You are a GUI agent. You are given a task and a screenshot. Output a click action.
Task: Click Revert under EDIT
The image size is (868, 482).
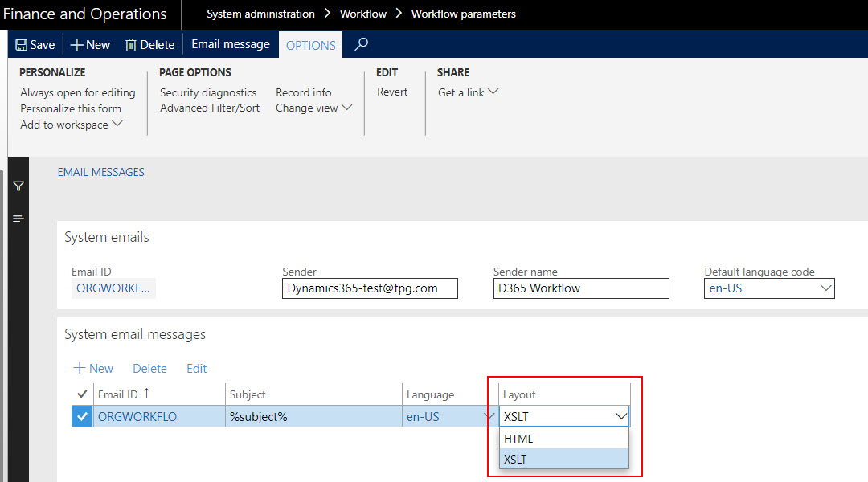coord(392,92)
